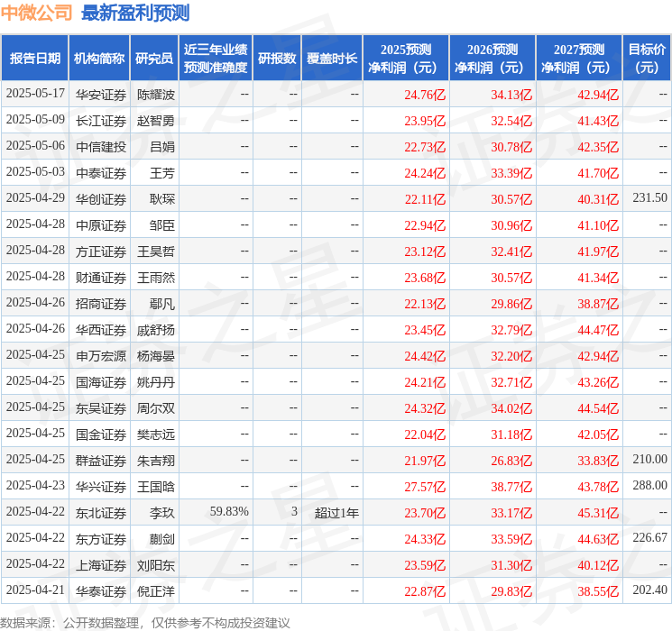Select the 申万宏源 institution cell
This screenshot has width=672, height=631.
coord(101,356)
